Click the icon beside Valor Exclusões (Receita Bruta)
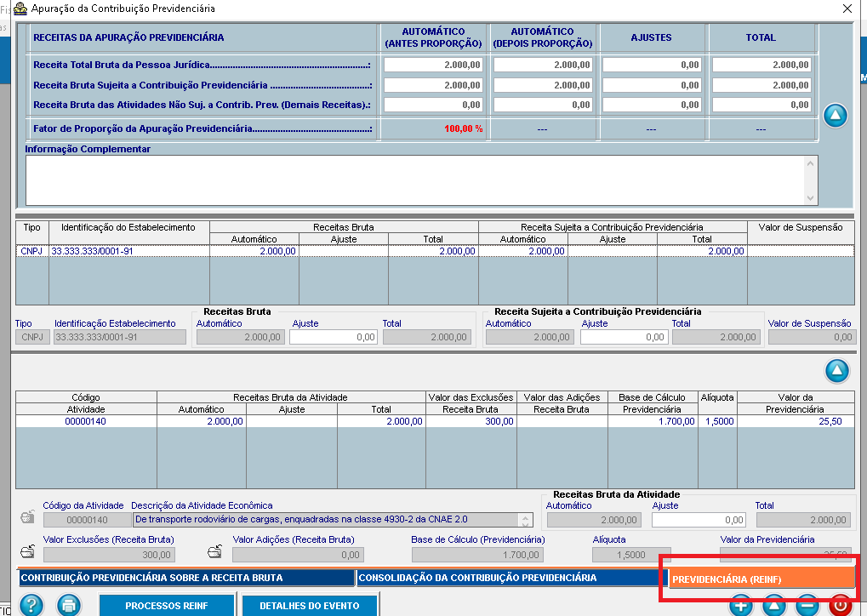This screenshot has width=867, height=616. (x=27, y=551)
